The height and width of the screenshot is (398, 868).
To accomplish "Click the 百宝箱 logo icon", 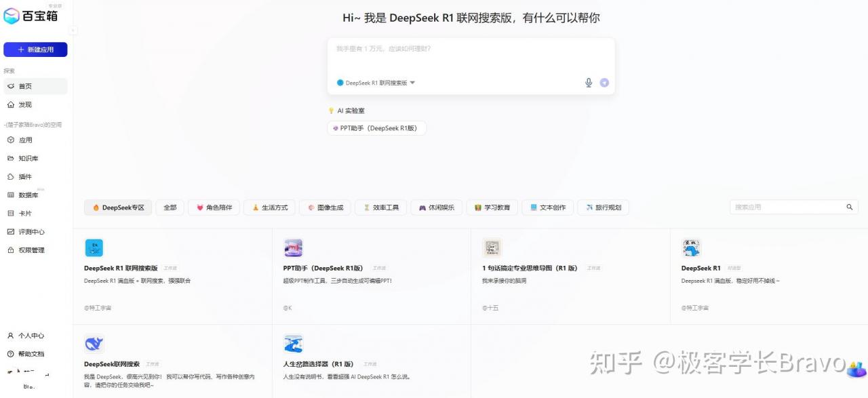I will pos(12,16).
